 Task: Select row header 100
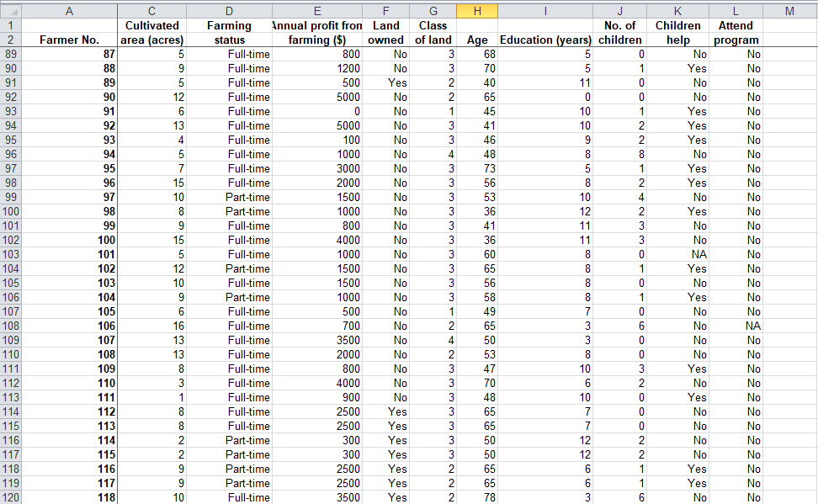pyautogui.click(x=10, y=211)
